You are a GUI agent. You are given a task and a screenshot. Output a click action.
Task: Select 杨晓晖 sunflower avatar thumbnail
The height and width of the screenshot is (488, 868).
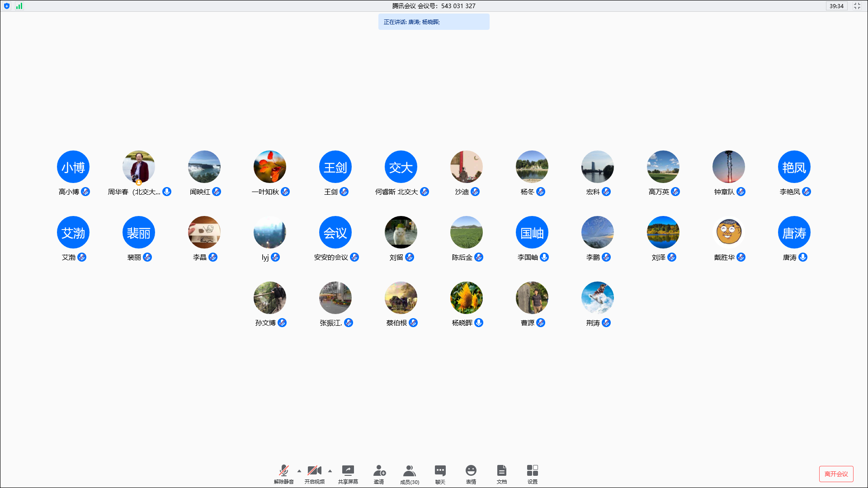coord(466,298)
